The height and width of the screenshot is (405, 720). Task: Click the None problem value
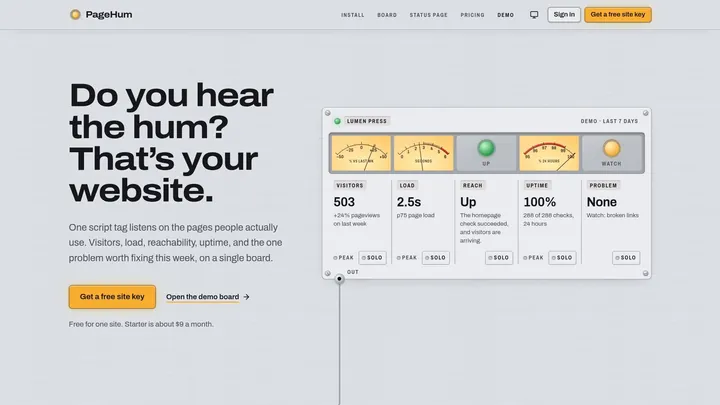602,202
